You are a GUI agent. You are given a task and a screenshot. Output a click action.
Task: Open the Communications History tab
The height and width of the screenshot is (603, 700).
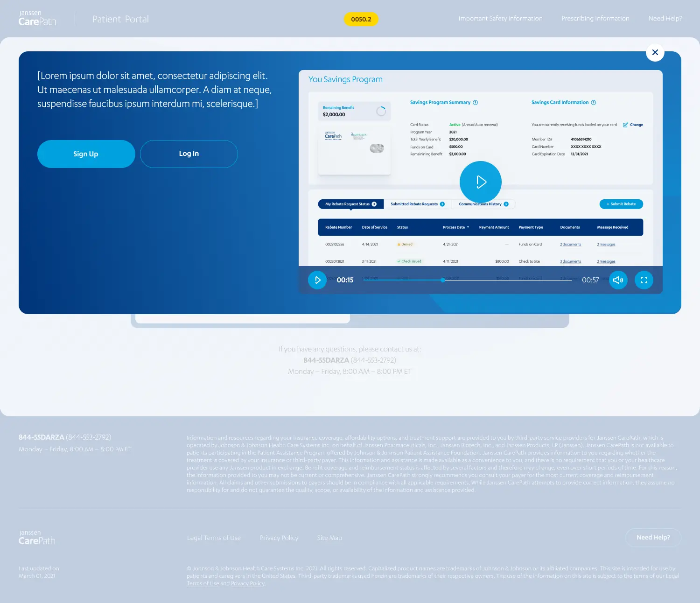[480, 204]
